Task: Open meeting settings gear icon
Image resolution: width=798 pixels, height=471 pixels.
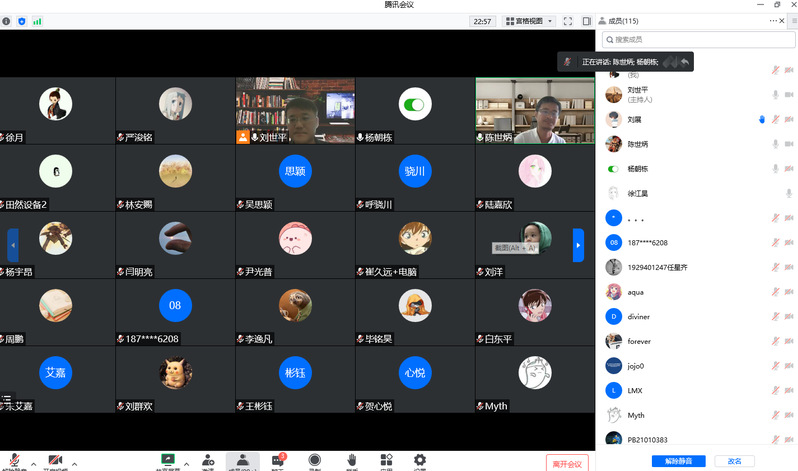Action: tap(420, 460)
